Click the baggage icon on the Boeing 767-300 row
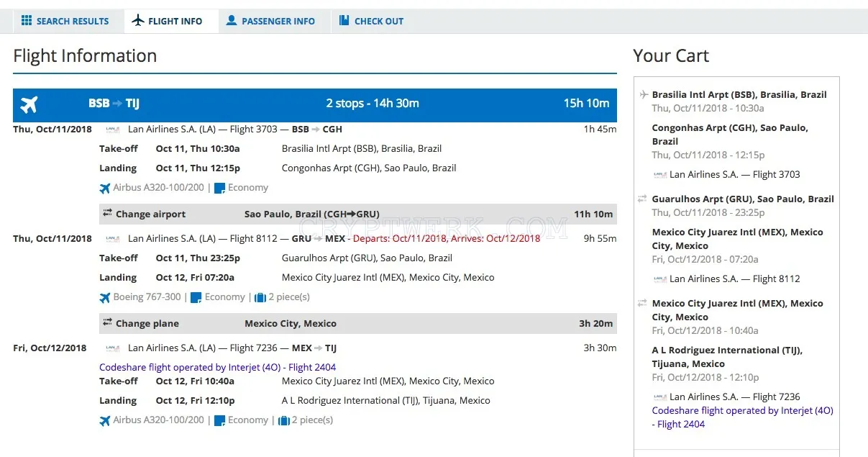The image size is (868, 457). 260,297
